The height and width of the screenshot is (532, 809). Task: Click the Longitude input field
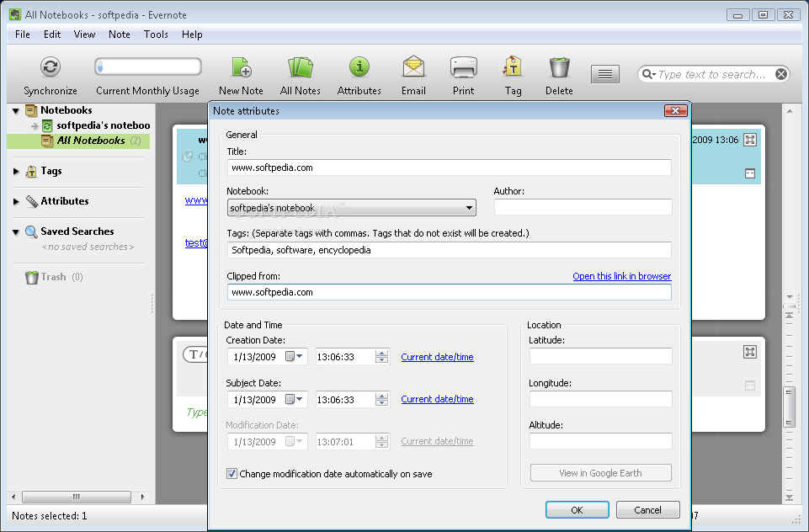(600, 399)
